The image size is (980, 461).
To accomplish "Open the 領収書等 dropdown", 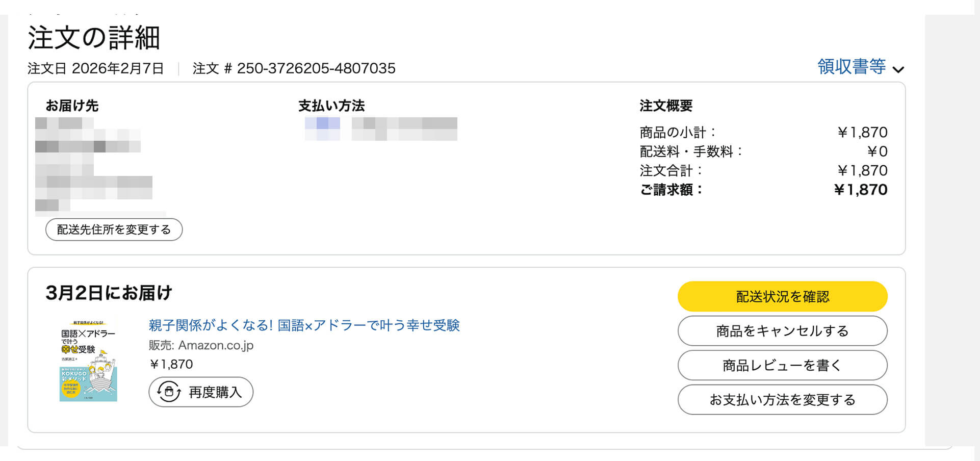I will [850, 67].
